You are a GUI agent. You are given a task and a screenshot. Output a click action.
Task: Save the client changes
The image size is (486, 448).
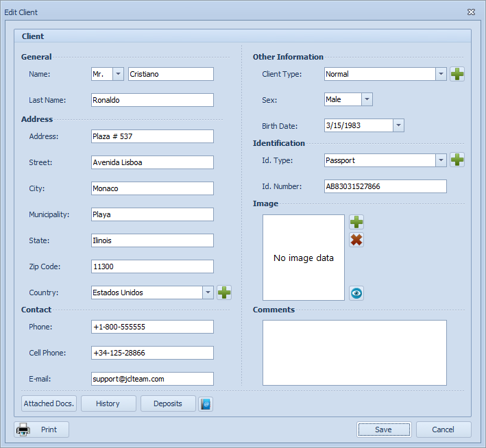(384, 430)
